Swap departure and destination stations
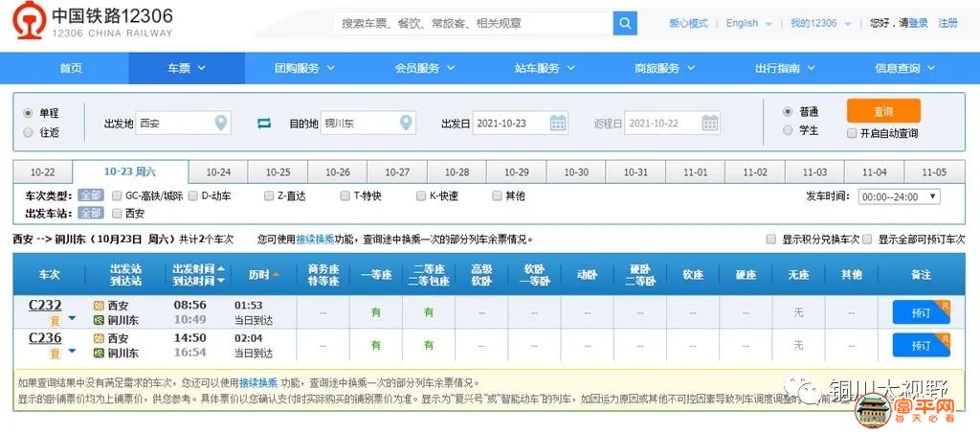Screen dimensions: 980x434 pyautogui.click(x=264, y=124)
